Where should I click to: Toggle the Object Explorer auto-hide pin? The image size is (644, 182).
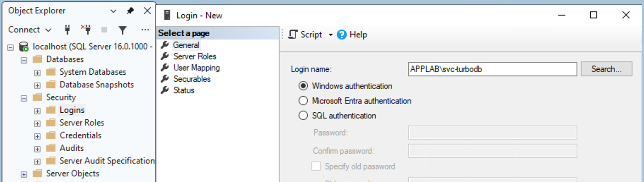point(130,11)
